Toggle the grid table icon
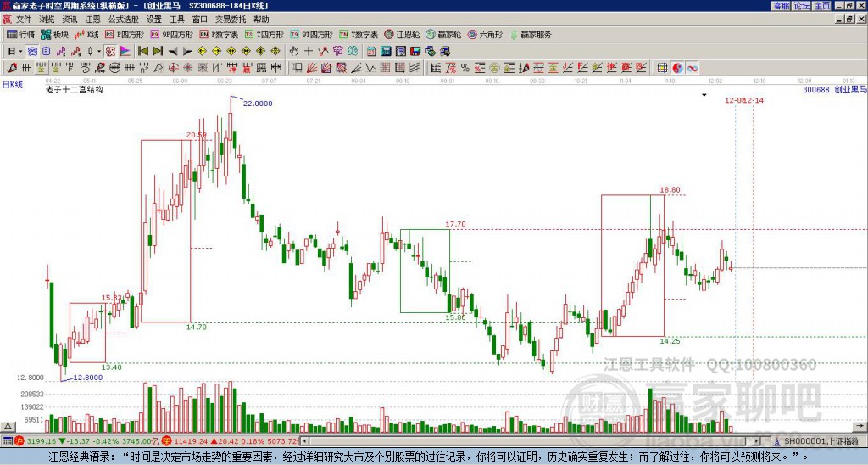 tap(663, 68)
